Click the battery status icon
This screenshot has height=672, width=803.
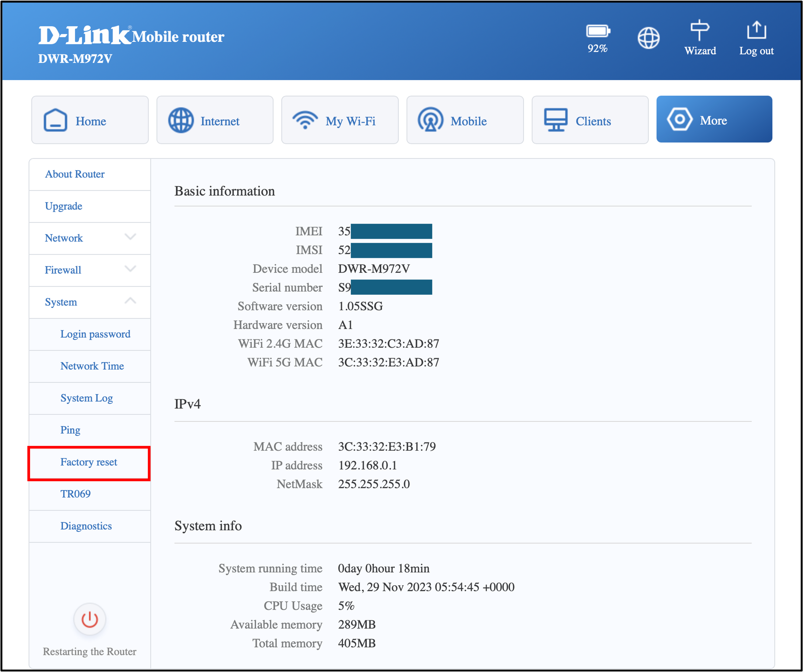pyautogui.click(x=598, y=31)
